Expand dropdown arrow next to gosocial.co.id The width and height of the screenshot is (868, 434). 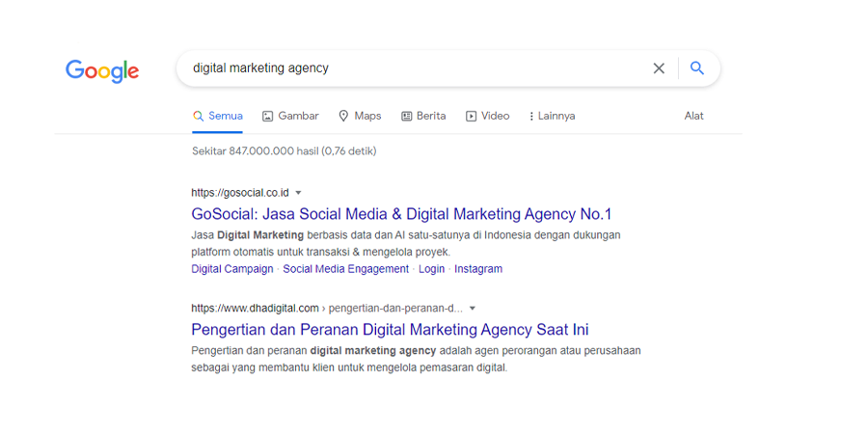[x=299, y=193]
